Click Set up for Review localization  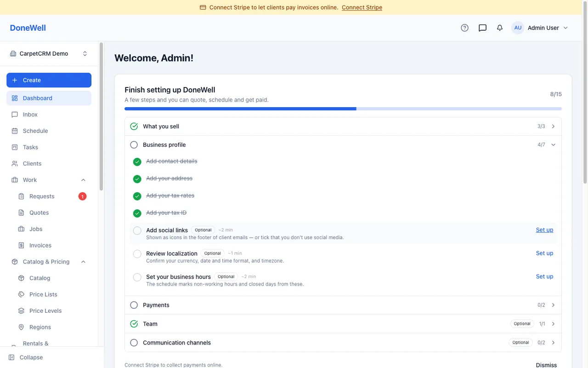click(x=544, y=253)
